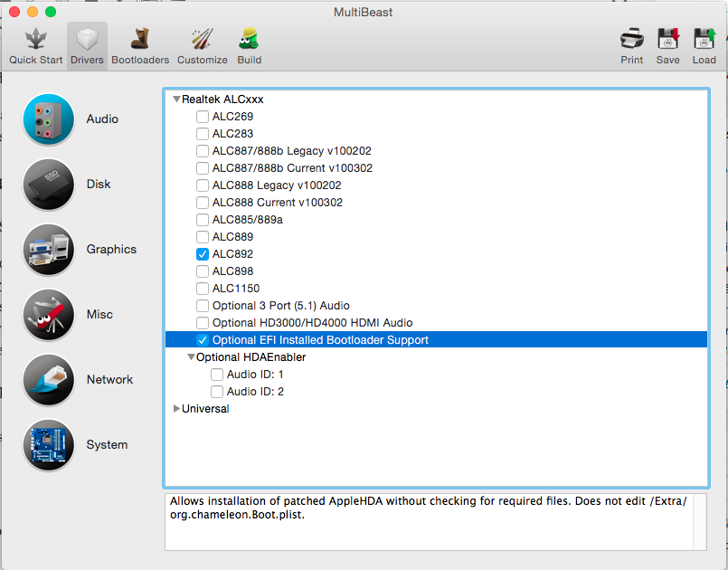Check the Audio ID: 2 box
728x570 pixels.
[x=217, y=392]
